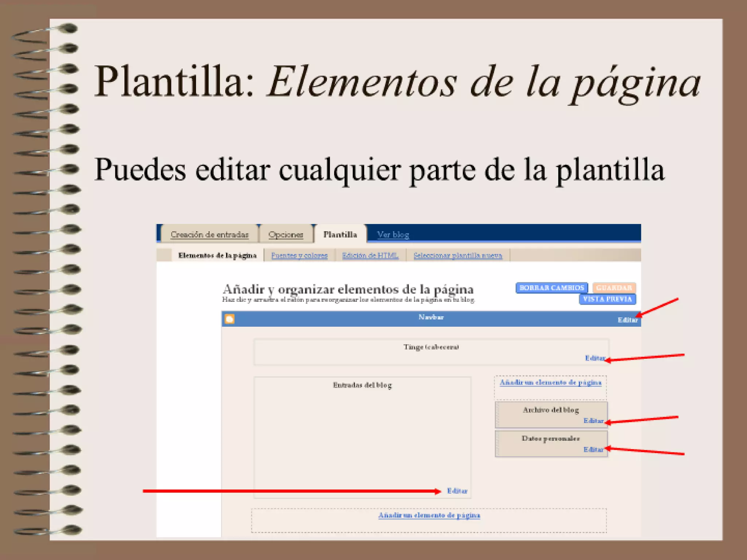
Task: Click the Navbar label
Action: click(x=431, y=317)
